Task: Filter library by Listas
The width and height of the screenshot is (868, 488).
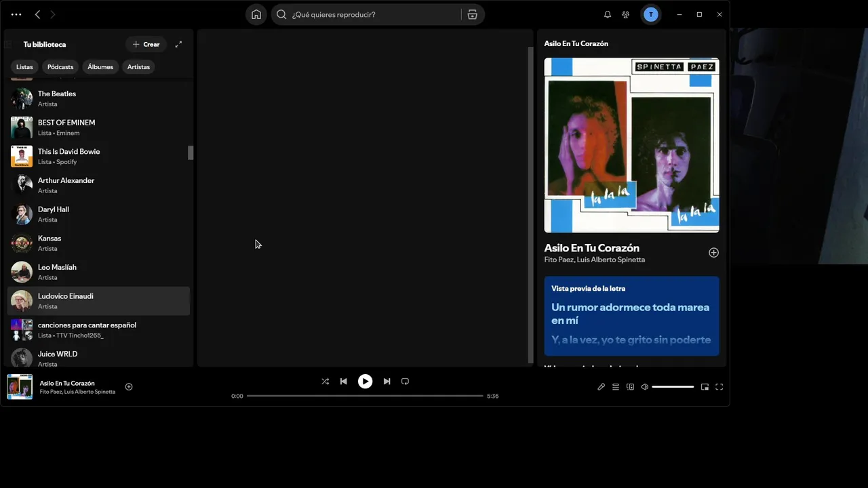Action: 24,66
